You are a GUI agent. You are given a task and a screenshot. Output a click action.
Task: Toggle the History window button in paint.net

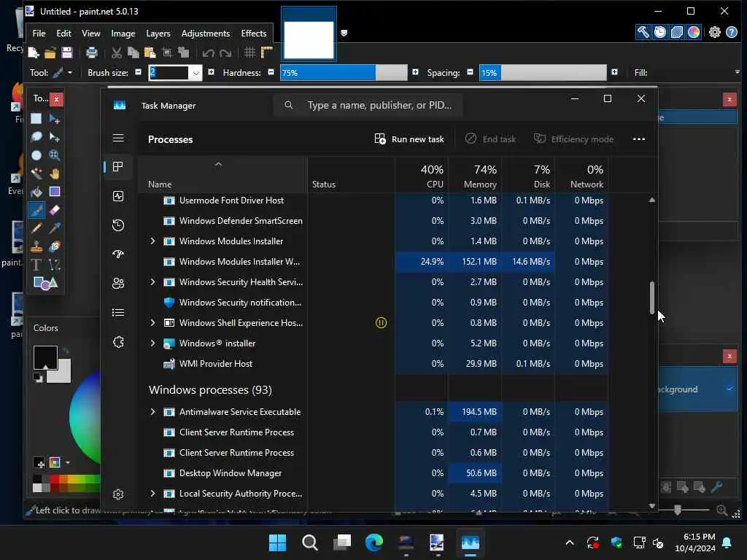tap(659, 32)
